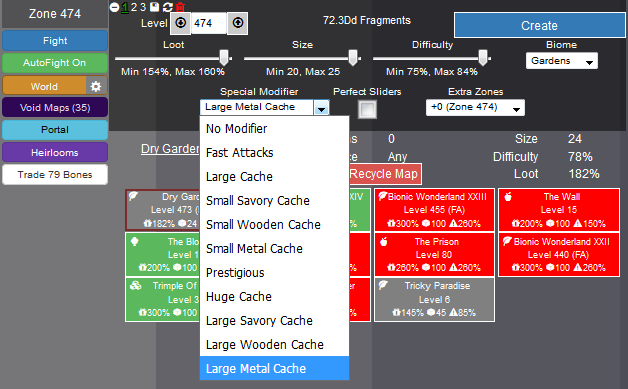Collapse the Special Modifier dropdown arrow

coord(322,108)
